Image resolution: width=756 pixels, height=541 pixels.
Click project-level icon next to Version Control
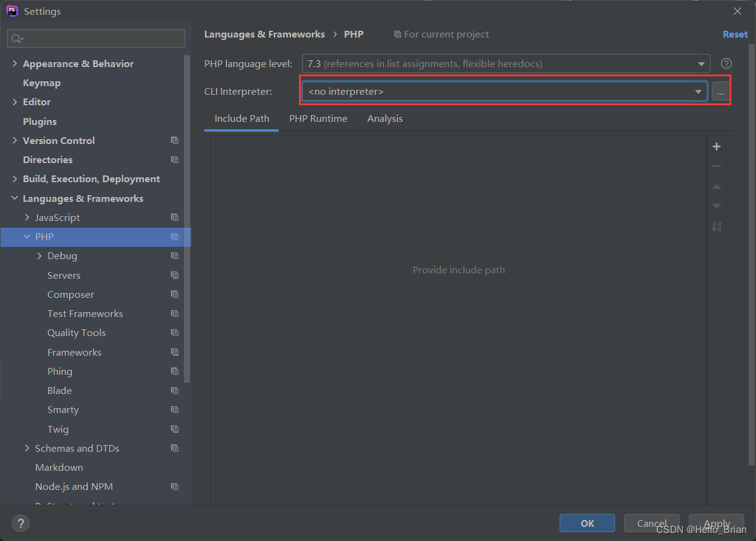tap(175, 140)
